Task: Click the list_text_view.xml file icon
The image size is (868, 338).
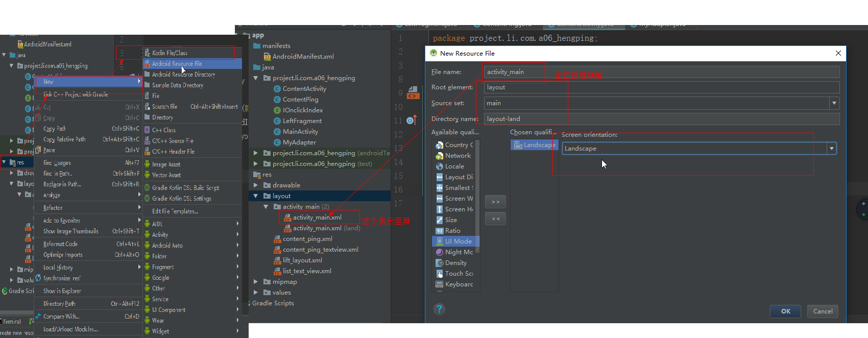Action: coord(277,271)
